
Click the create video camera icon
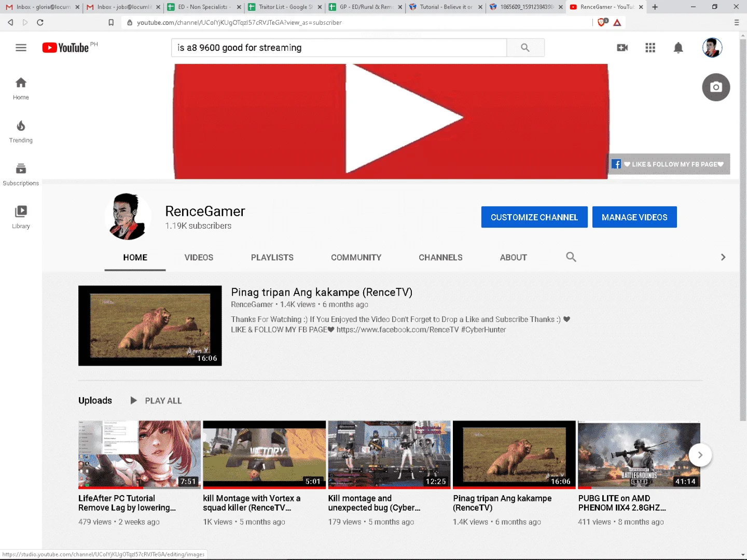click(x=622, y=48)
